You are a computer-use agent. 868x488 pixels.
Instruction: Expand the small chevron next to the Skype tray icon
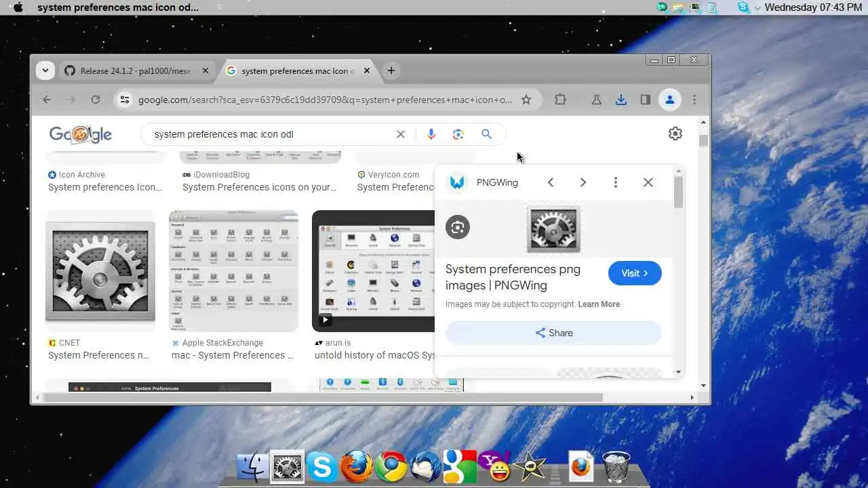[x=757, y=8]
